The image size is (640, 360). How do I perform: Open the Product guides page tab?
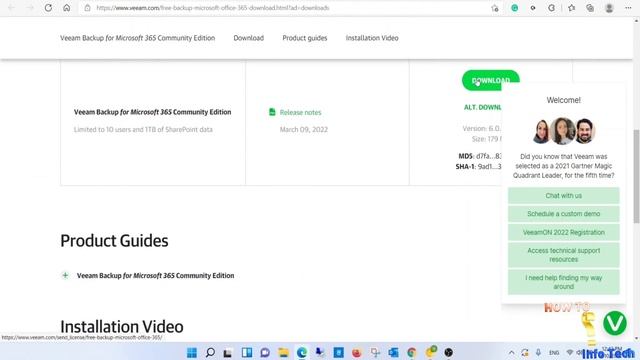pyautogui.click(x=305, y=38)
